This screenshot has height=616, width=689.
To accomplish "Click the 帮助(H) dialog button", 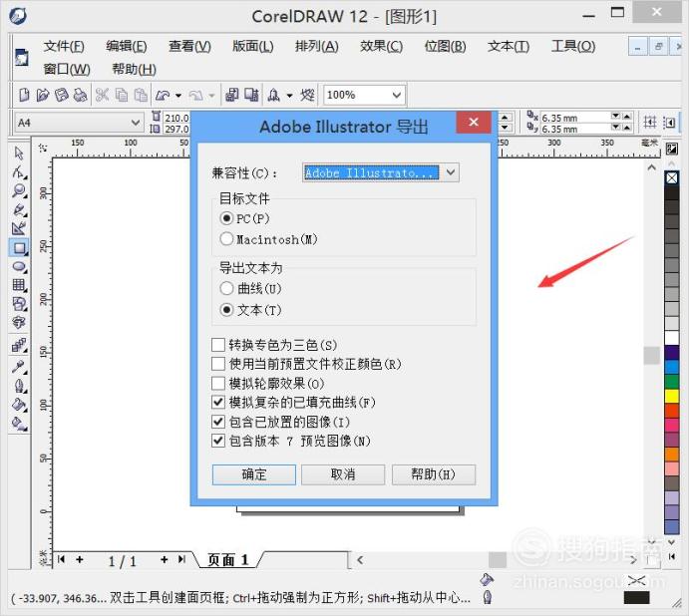I will click(x=434, y=474).
